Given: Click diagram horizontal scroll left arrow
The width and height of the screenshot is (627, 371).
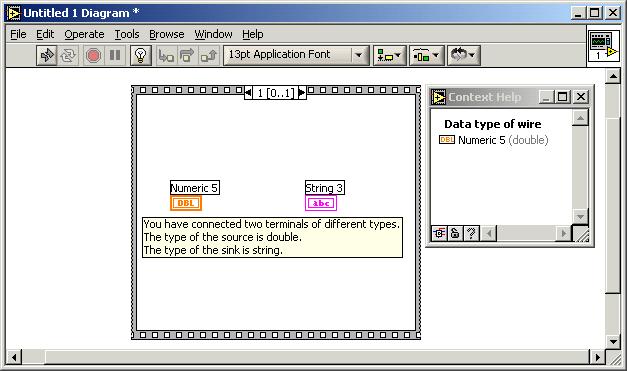Looking at the screenshot, I should point(14,357).
